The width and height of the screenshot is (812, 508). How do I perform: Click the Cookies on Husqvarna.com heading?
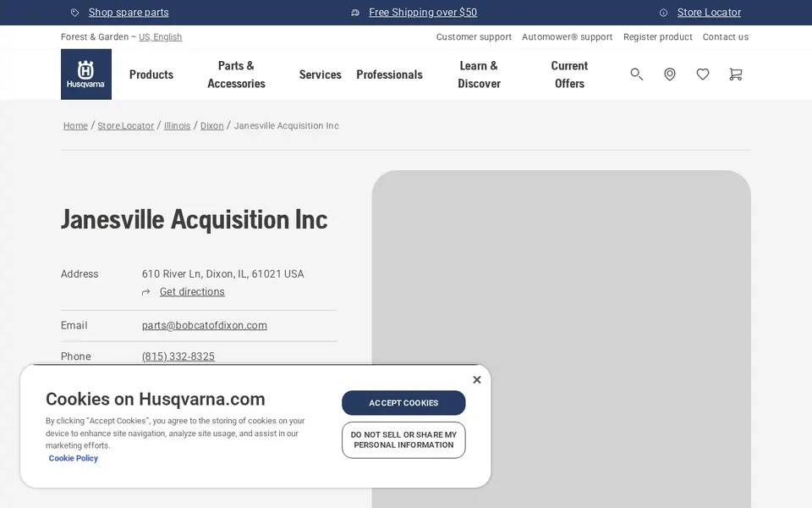point(156,399)
